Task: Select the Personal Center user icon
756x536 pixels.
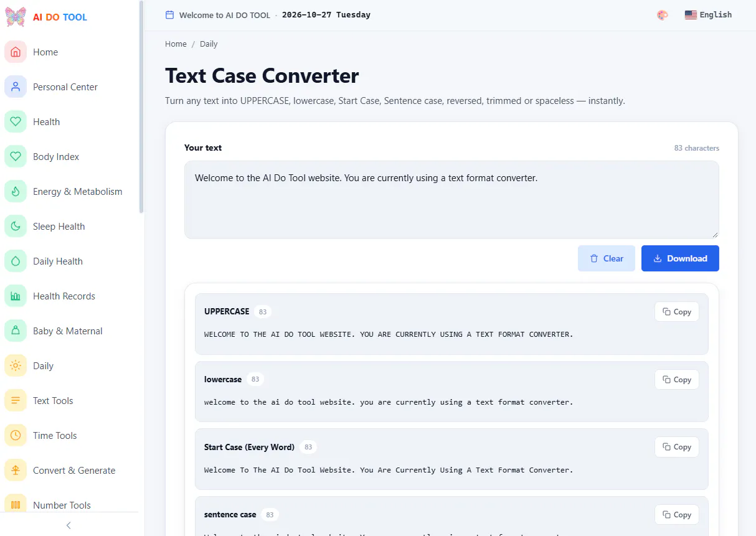Action: tap(16, 87)
